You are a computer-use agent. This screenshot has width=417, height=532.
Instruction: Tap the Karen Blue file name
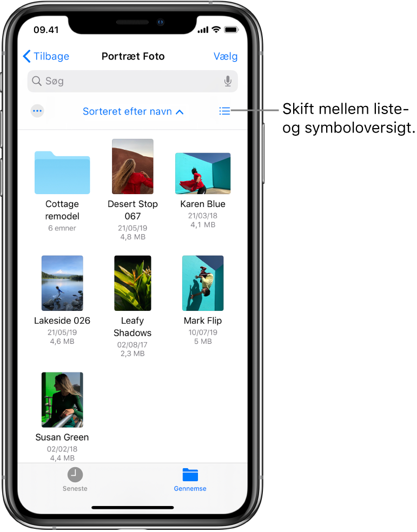tap(203, 204)
